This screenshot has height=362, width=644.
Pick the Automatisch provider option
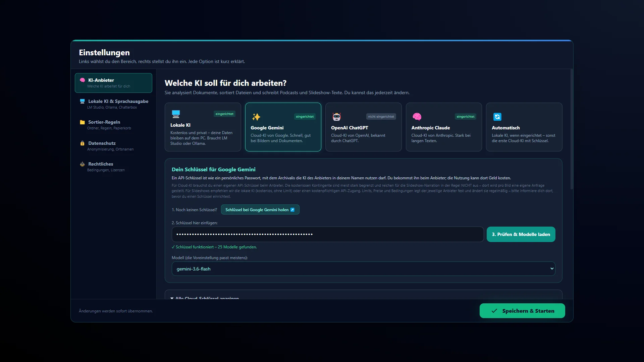(x=524, y=127)
